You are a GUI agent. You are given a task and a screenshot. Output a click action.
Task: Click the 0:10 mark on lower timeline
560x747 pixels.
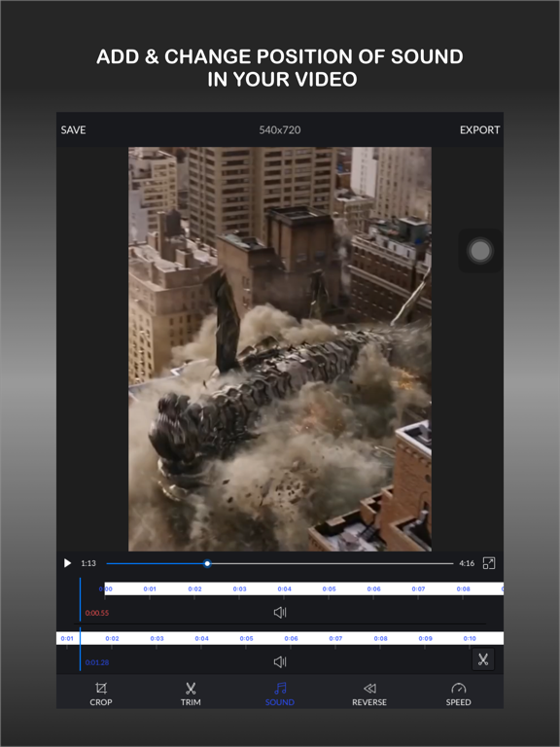coord(470,638)
